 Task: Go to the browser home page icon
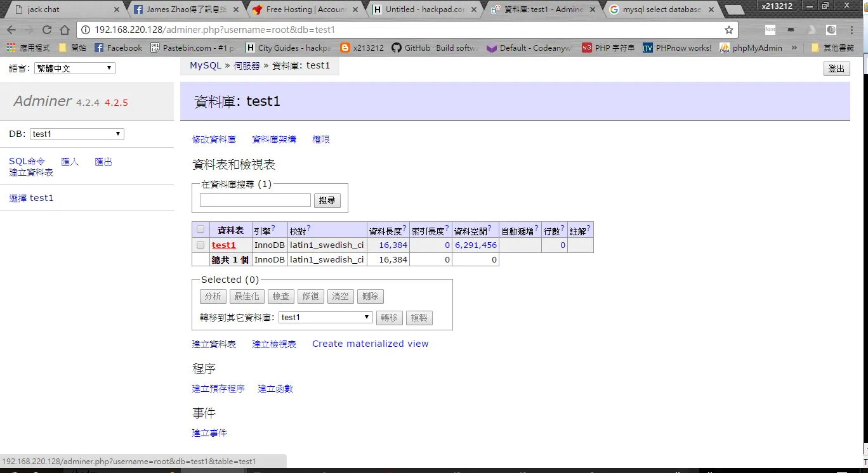coord(65,30)
